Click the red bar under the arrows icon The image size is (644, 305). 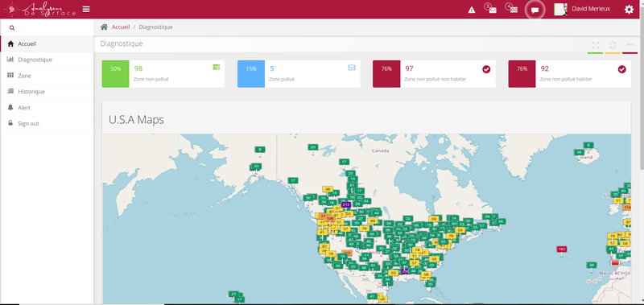[x=630, y=53]
